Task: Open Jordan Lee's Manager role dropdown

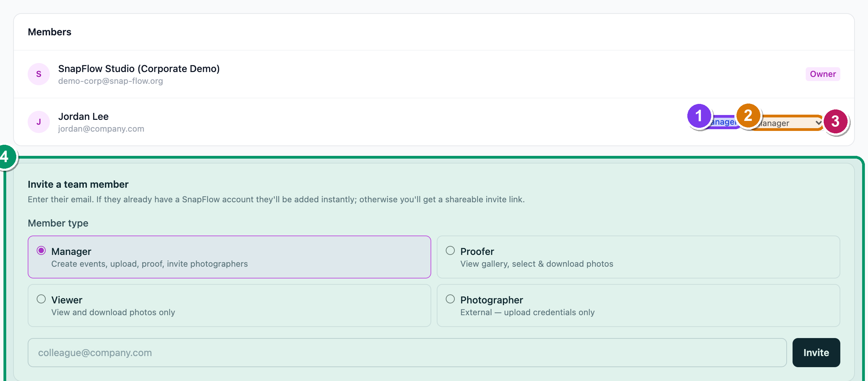Action: coord(787,123)
